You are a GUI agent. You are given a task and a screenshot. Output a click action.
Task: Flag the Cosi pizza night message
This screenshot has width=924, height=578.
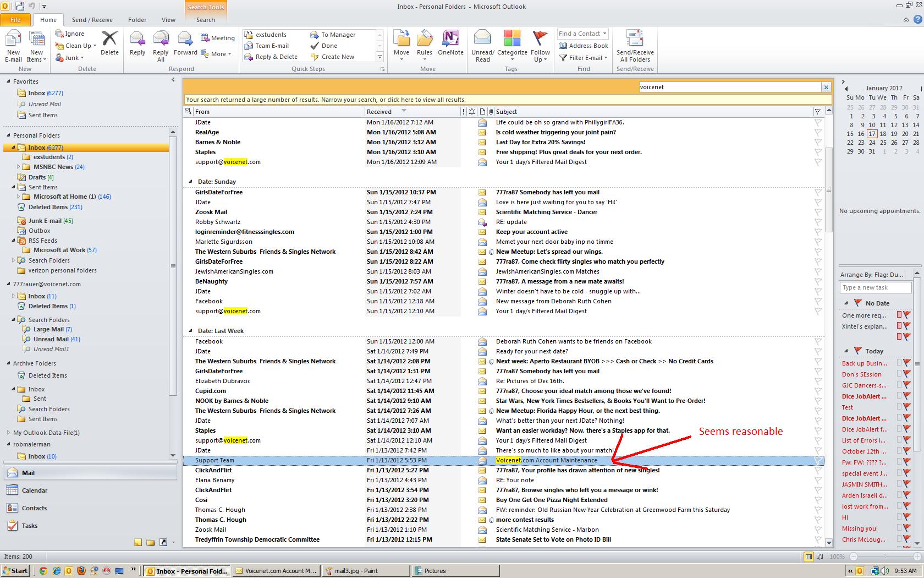(x=818, y=500)
